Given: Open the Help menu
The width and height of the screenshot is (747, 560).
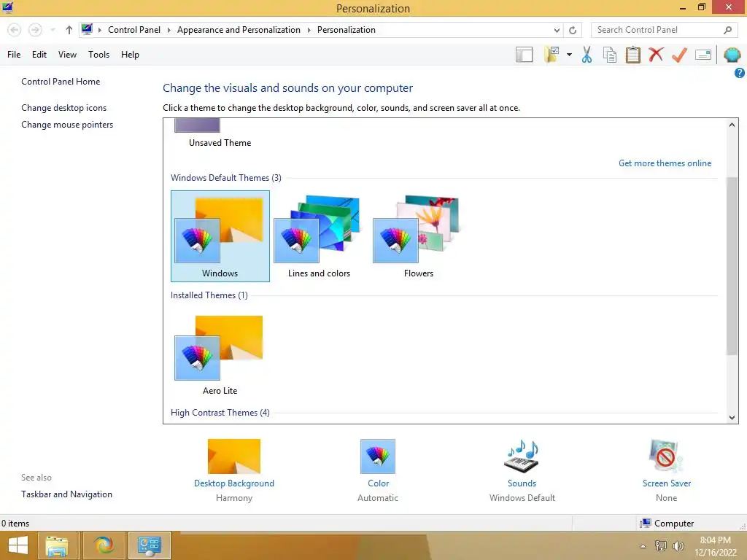Looking at the screenshot, I should (130, 55).
